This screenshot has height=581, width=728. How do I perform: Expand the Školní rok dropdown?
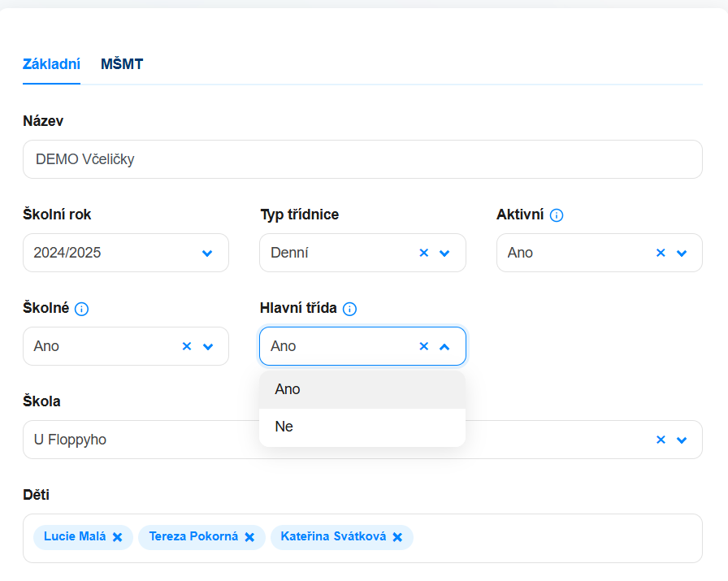click(x=207, y=253)
